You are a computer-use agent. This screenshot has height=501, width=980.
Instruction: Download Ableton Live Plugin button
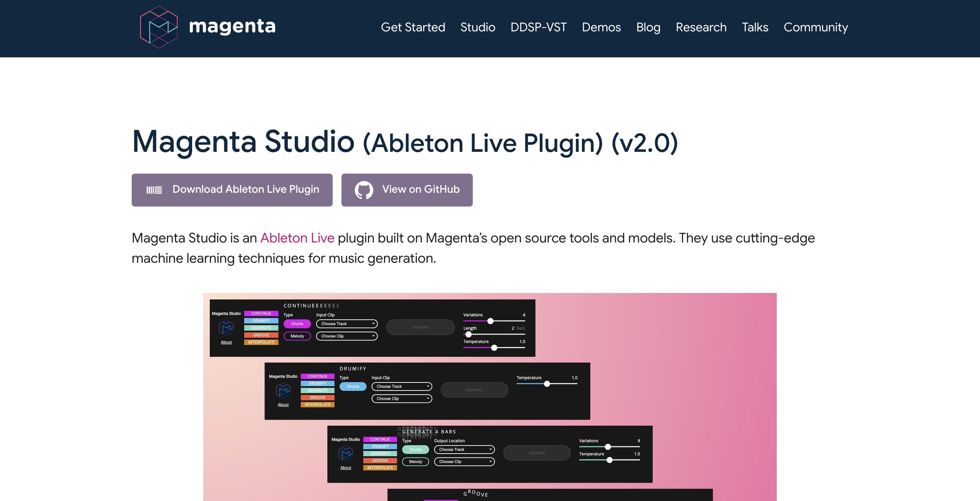[232, 190]
